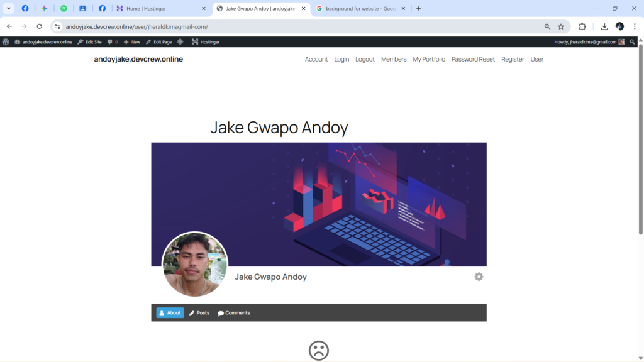Go to My Portfolio in the navigation
The image size is (644, 362).
(x=429, y=59)
